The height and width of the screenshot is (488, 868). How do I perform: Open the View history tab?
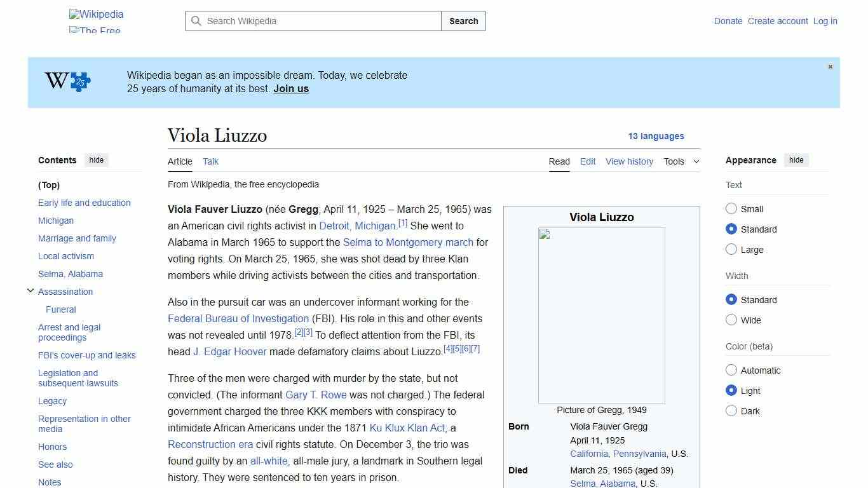click(x=629, y=161)
